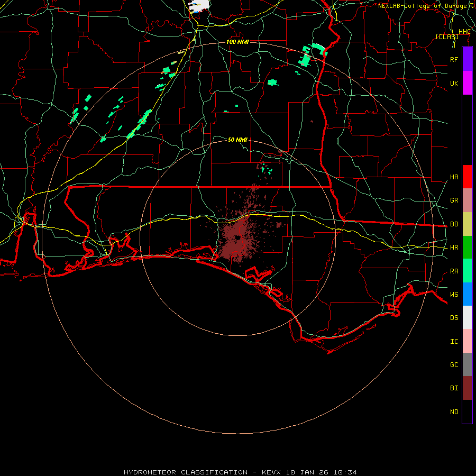The image size is (476, 476).
Task: Click the blue WS legend swatch
Action: tap(467, 294)
